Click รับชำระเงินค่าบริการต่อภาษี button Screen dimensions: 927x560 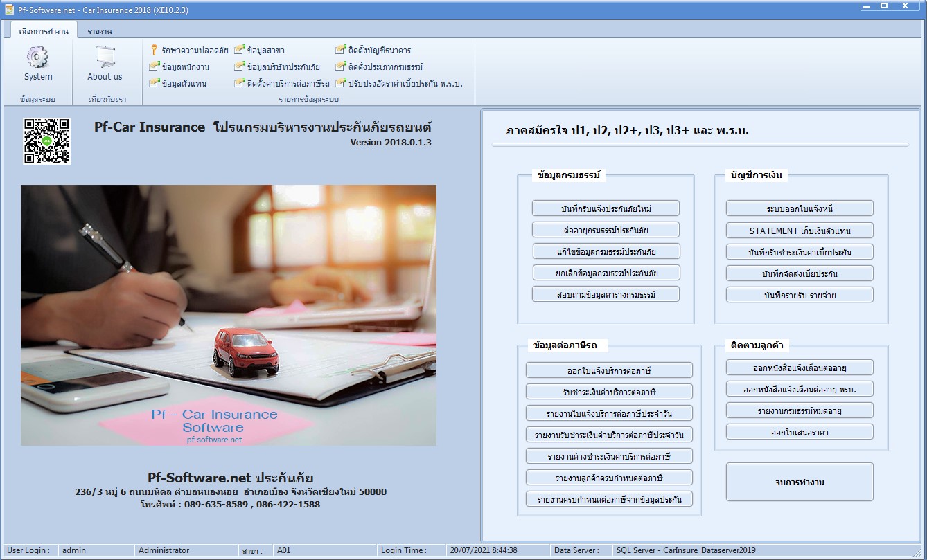point(609,392)
